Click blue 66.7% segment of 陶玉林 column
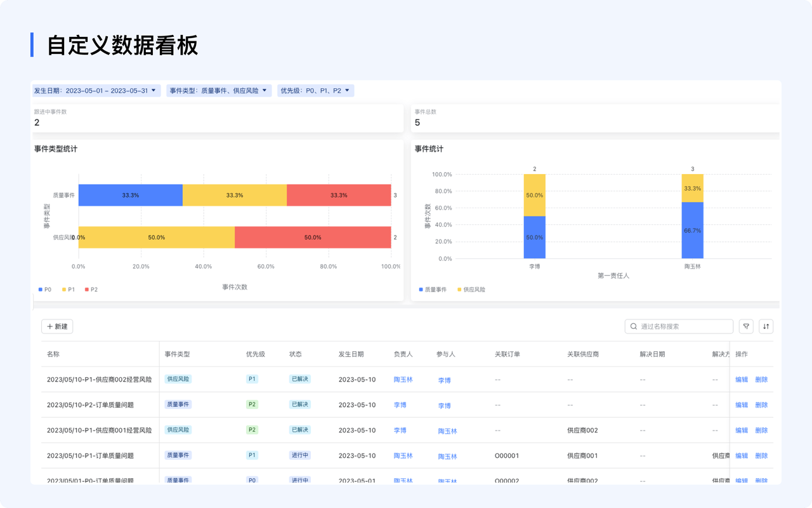The width and height of the screenshot is (812, 508). (x=693, y=231)
